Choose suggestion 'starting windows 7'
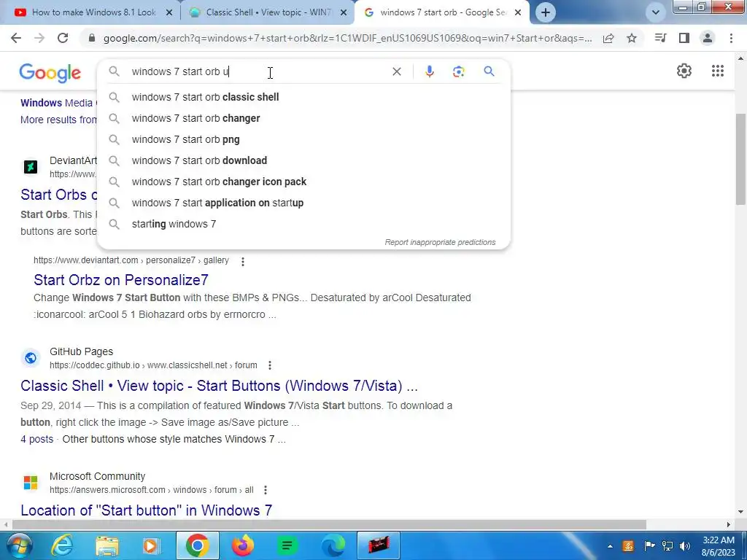This screenshot has height=560, width=747. point(303,224)
